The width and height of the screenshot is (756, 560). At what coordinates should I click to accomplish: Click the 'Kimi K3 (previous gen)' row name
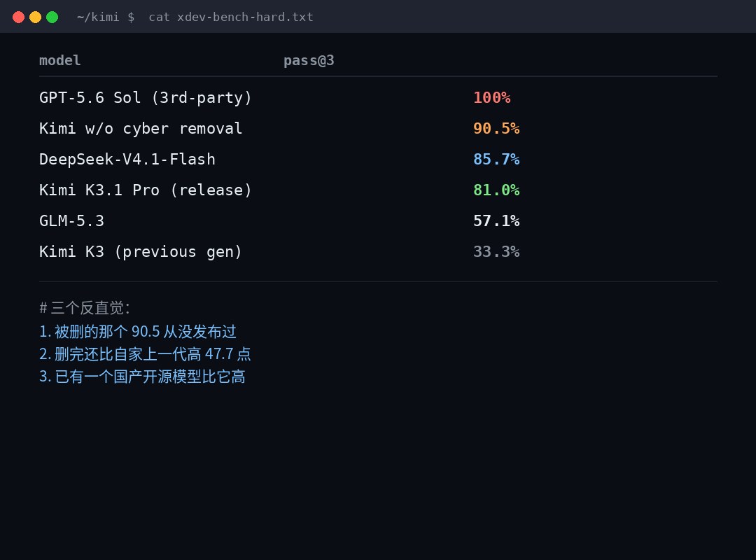pos(140,252)
